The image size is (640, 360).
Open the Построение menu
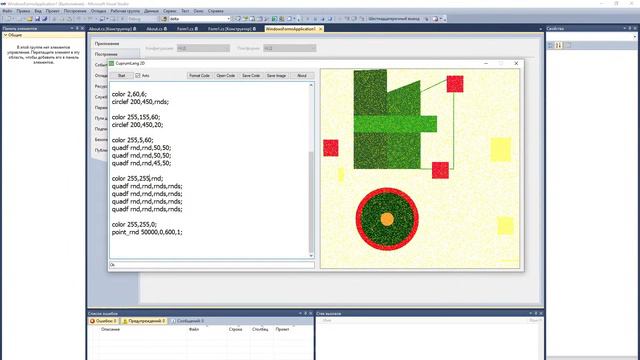point(75,11)
